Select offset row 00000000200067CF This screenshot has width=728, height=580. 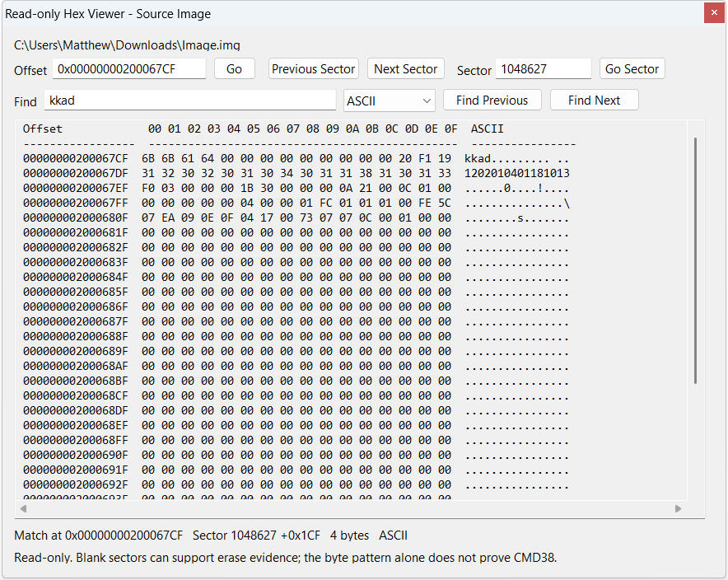[296, 158]
